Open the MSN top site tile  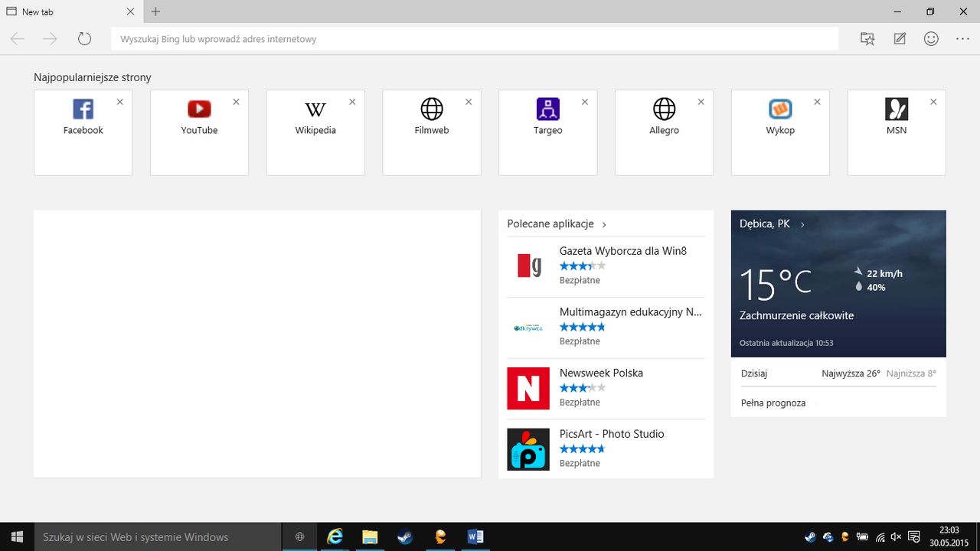(x=897, y=132)
